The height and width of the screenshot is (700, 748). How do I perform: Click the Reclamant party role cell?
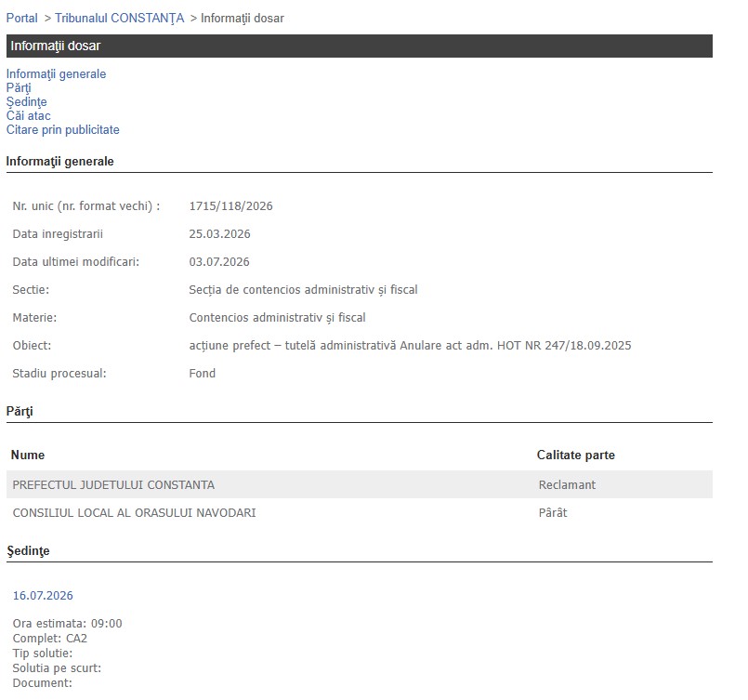pyautogui.click(x=567, y=485)
